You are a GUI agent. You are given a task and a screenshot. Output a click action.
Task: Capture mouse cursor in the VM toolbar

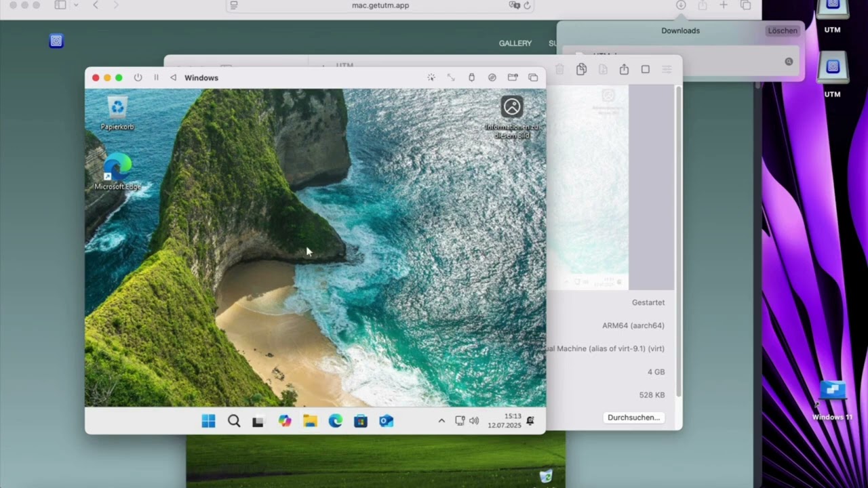(431, 78)
